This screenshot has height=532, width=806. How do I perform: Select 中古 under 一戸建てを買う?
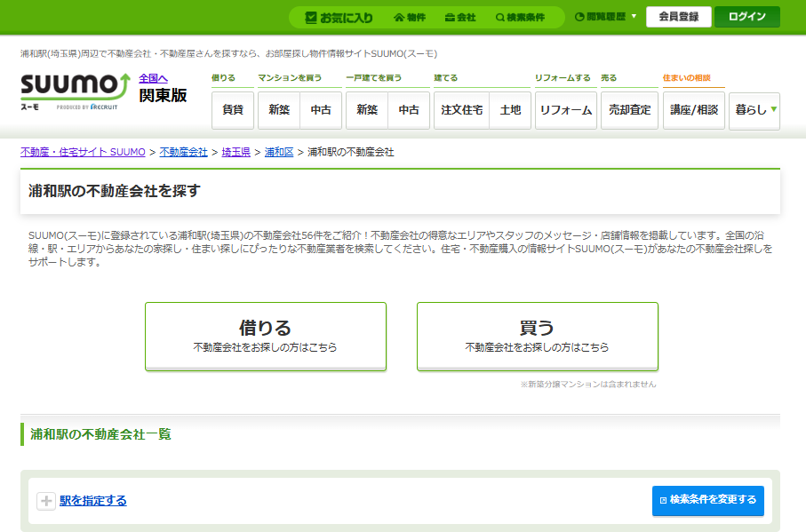pyautogui.click(x=409, y=110)
